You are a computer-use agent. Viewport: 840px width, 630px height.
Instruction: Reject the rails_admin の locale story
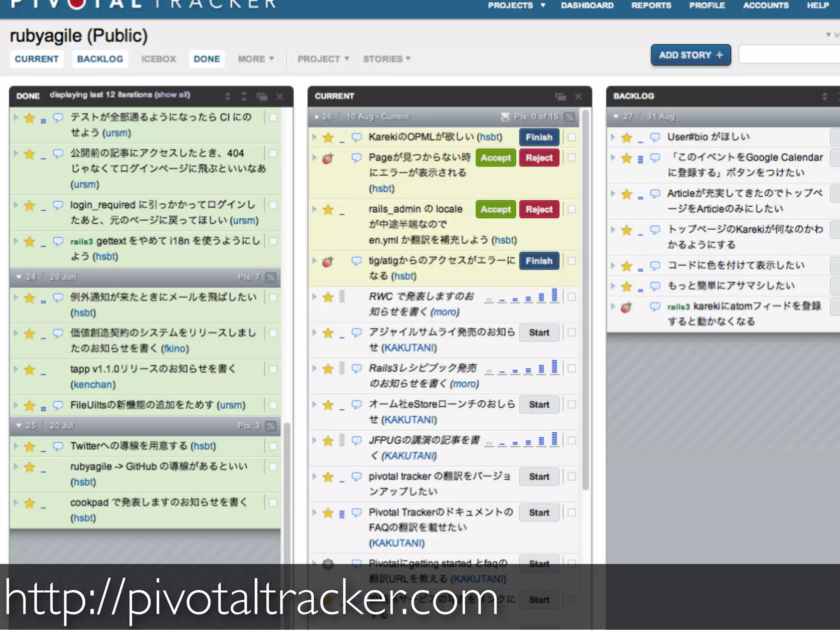click(x=539, y=210)
